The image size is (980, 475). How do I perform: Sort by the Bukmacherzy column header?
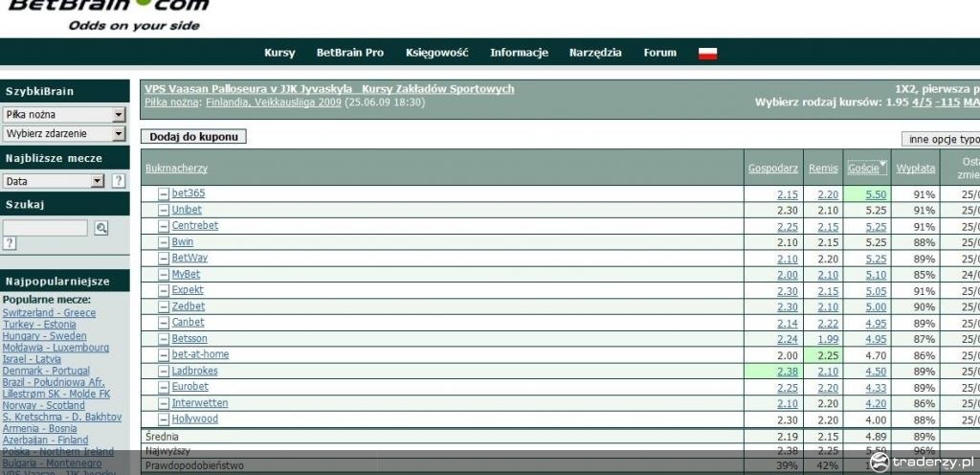(x=176, y=169)
